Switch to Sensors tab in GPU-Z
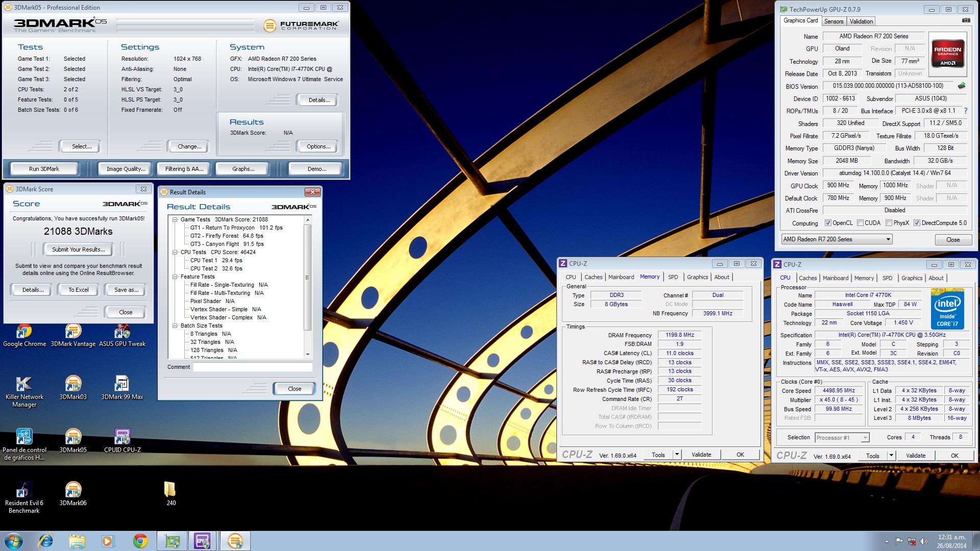This screenshot has height=551, width=980. (834, 21)
